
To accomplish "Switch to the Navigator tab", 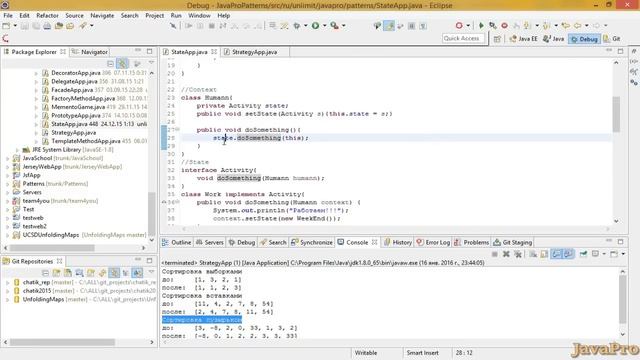I will coord(90,52).
